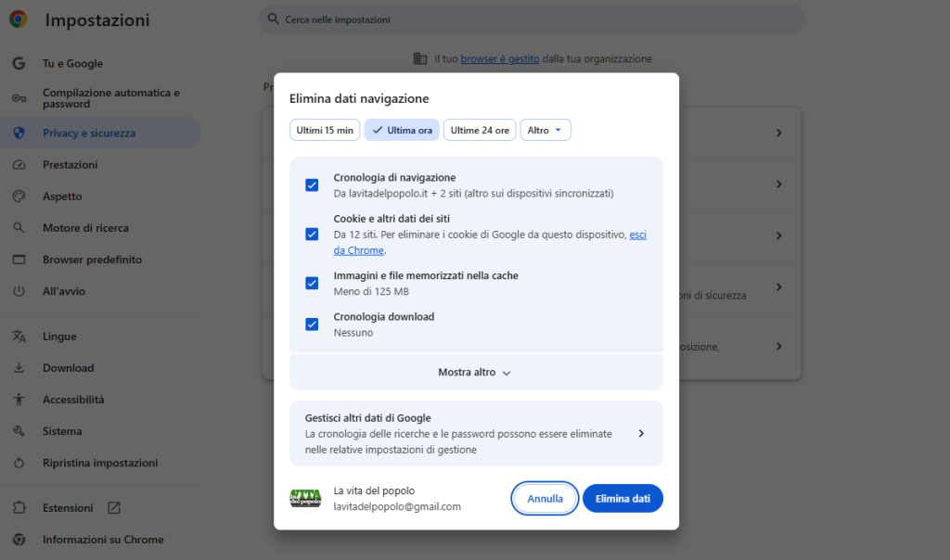Select the Ultime 24 ore time range
Image resolution: width=950 pixels, height=560 pixels.
(x=480, y=131)
